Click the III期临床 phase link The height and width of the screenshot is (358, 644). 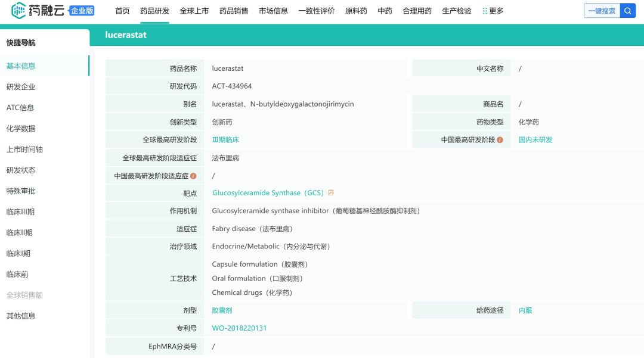pyautogui.click(x=225, y=140)
